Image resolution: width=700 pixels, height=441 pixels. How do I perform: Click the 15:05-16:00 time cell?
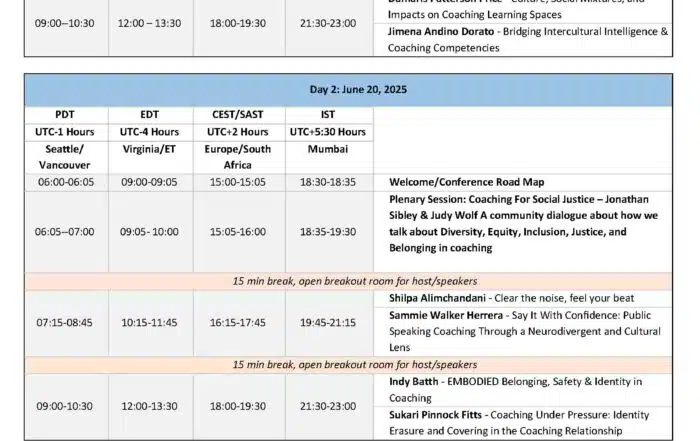239,232
